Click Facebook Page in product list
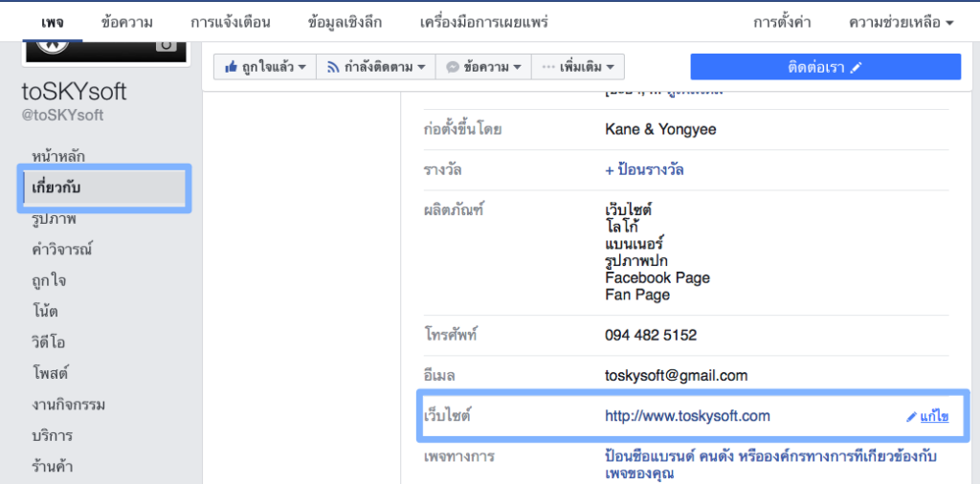 (657, 277)
